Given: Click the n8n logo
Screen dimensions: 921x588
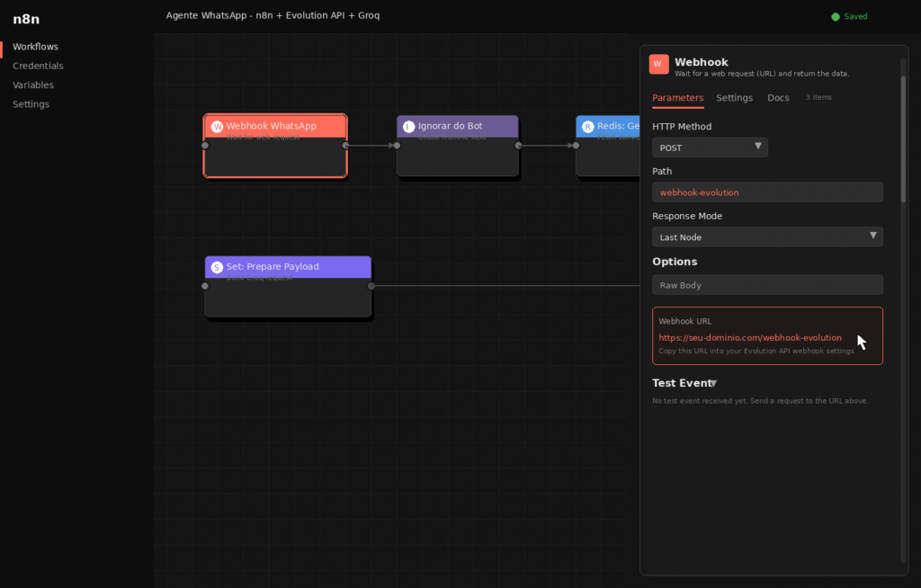Looking at the screenshot, I should [26, 19].
